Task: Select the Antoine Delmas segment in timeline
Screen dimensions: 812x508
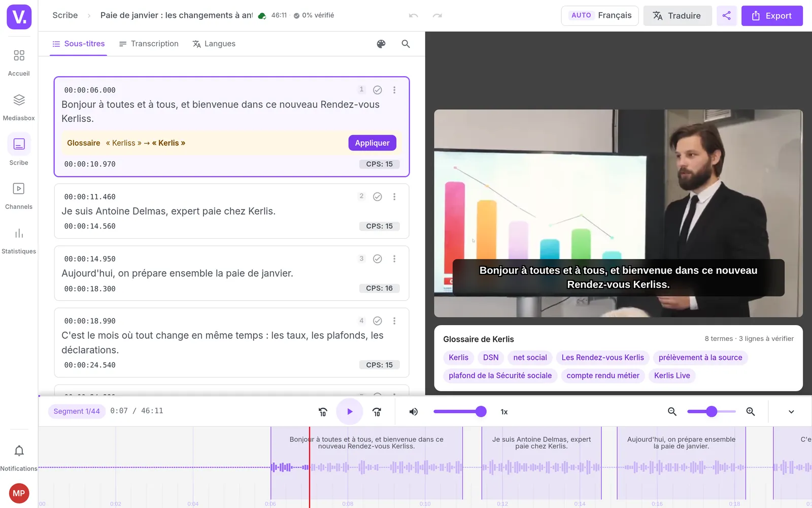Action: 542,462
